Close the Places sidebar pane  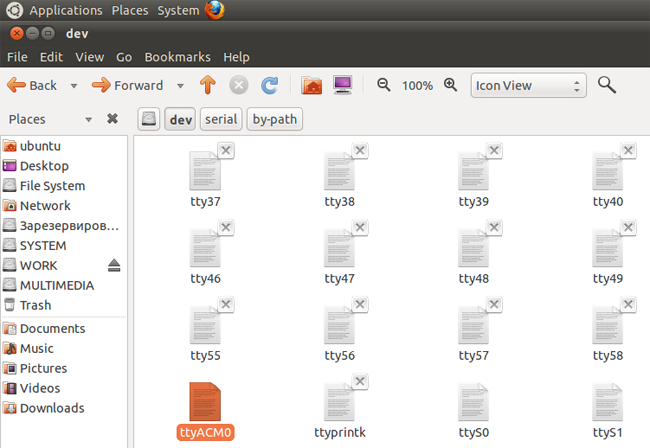click(x=112, y=119)
